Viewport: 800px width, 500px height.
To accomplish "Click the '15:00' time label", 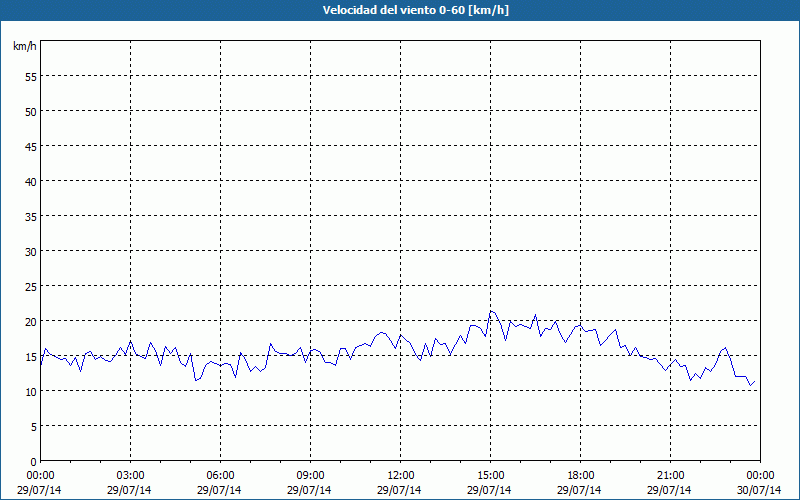I will (491, 476).
